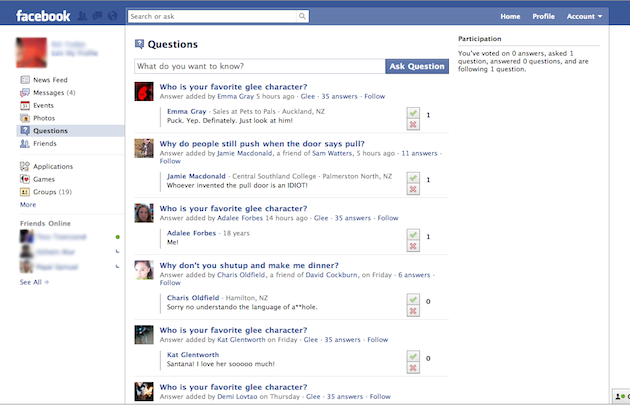The image size is (630, 405).
Task: Vote down Kat Glentworth's answer
Action: 413,368
